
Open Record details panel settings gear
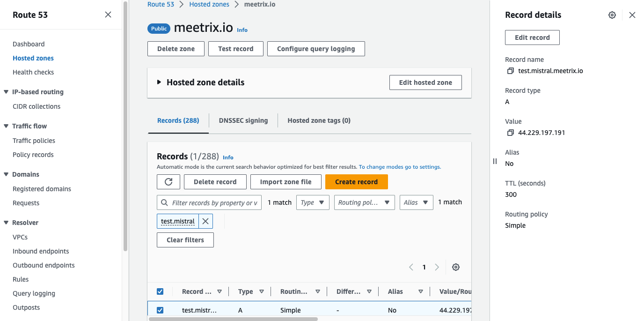tap(612, 15)
